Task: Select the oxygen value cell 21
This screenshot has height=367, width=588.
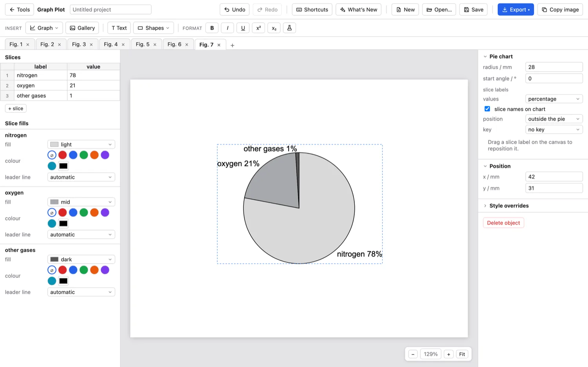Action: pyautogui.click(x=93, y=85)
